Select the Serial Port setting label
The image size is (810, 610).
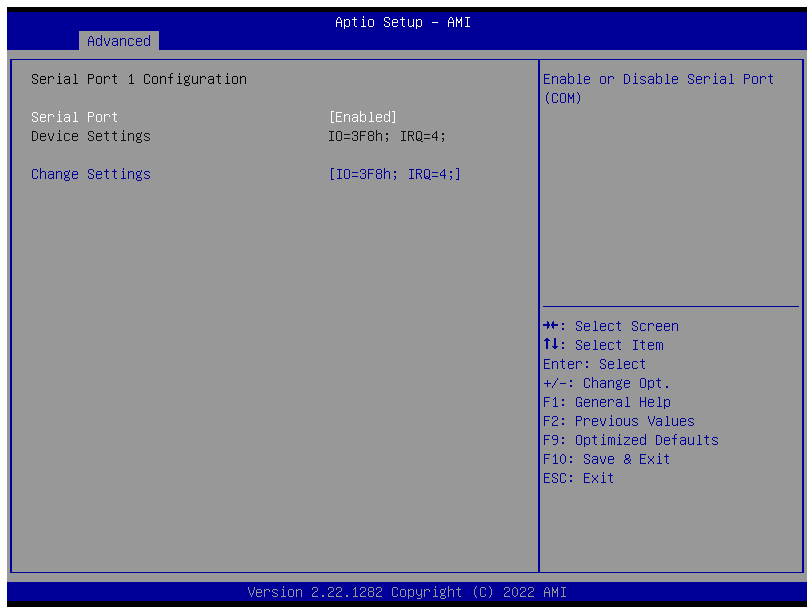tap(75, 117)
